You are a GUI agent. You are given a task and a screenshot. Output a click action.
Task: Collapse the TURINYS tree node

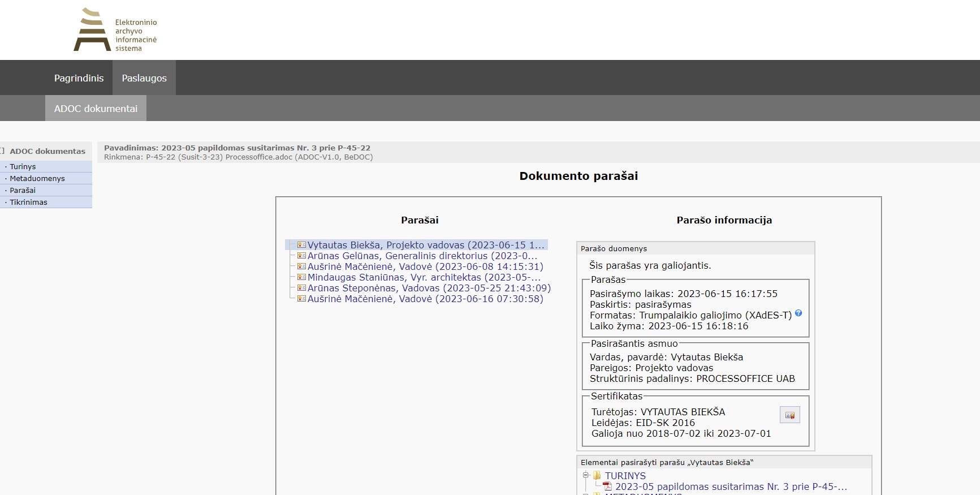[586, 475]
